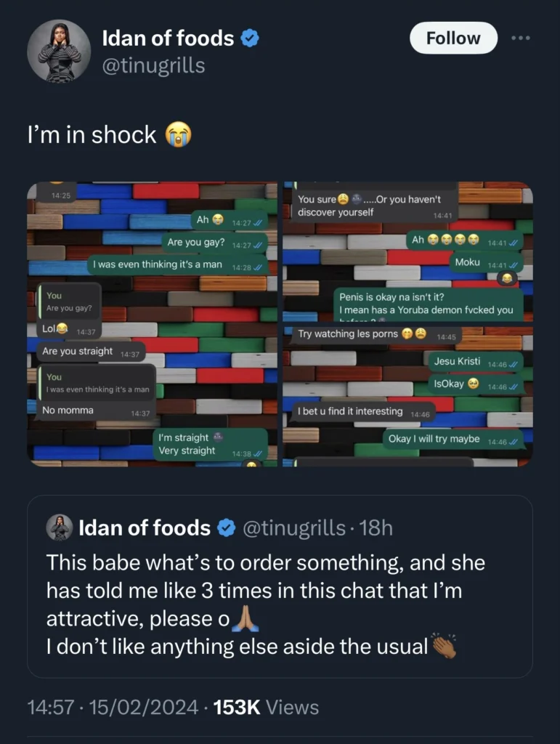This screenshot has width=560, height=744.
Task: Open the right chat screenshot image
Action: coord(407,324)
